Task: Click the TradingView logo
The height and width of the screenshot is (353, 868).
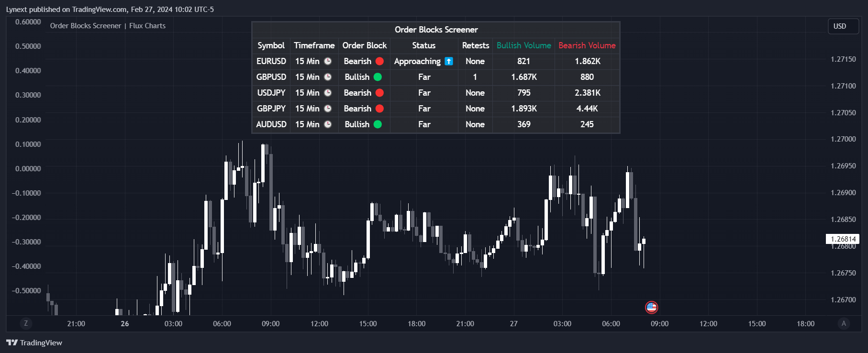Action: click(34, 342)
